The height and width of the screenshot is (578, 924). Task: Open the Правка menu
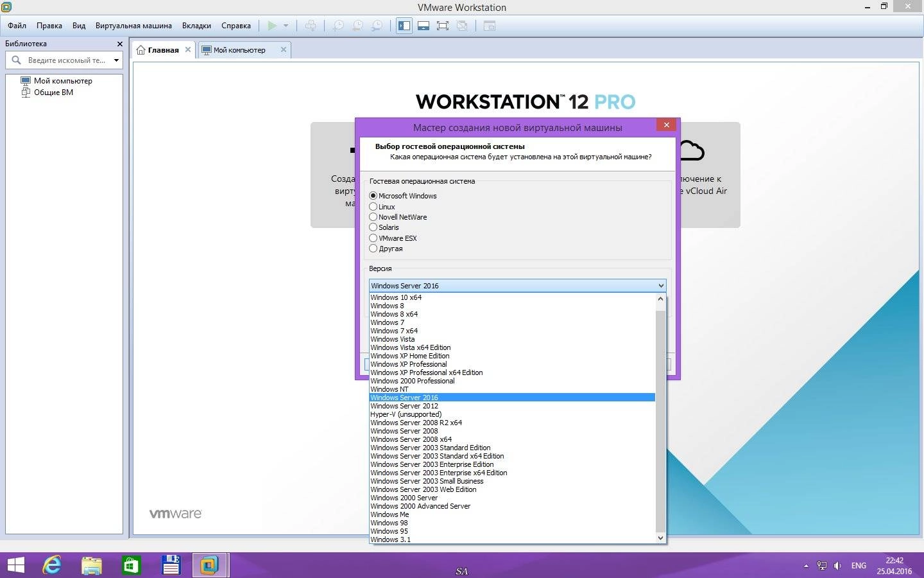[49, 26]
